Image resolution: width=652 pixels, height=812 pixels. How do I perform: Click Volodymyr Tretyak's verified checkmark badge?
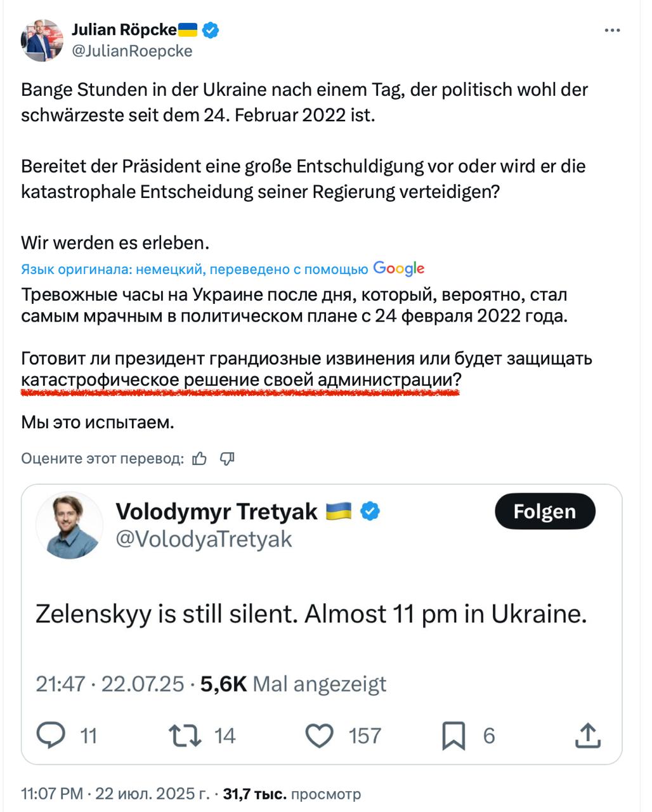click(370, 511)
